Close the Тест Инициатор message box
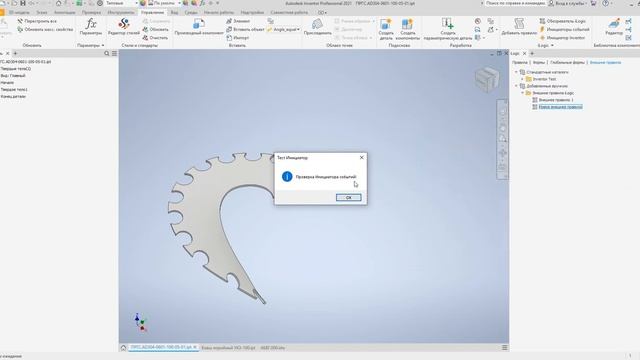 tap(361, 158)
